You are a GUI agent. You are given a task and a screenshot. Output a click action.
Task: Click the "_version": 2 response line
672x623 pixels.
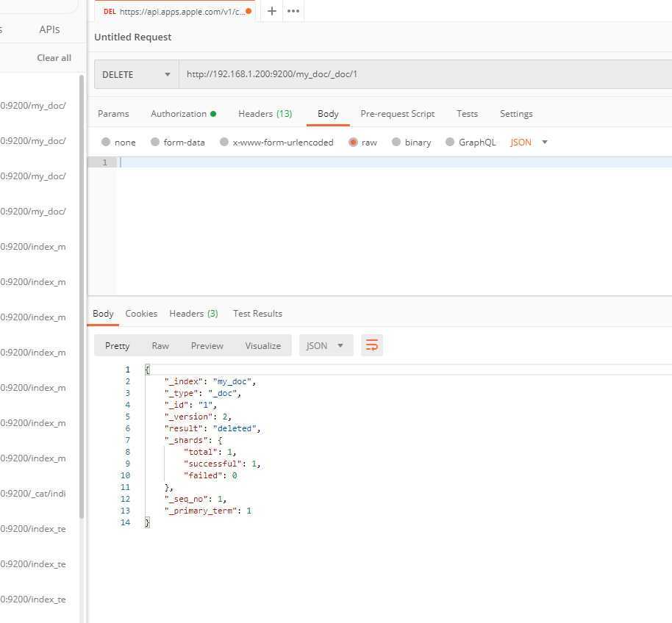[x=198, y=417]
